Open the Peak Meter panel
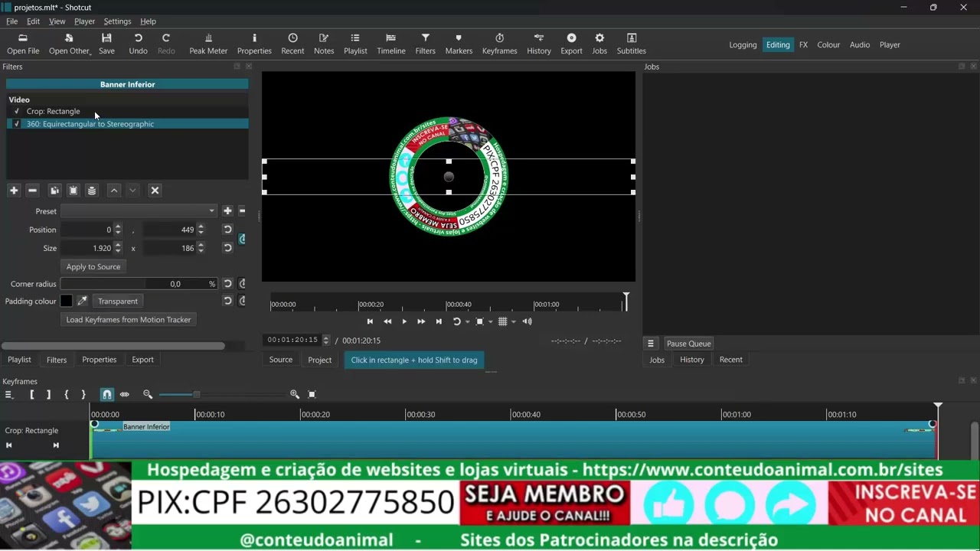 pyautogui.click(x=208, y=44)
